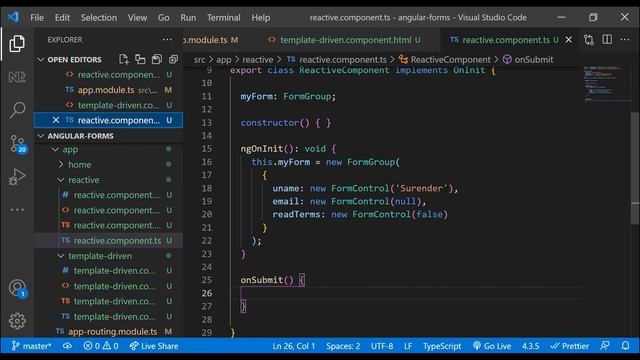Open editor More Actions ellipsis
640x360 pixels.
point(625,40)
